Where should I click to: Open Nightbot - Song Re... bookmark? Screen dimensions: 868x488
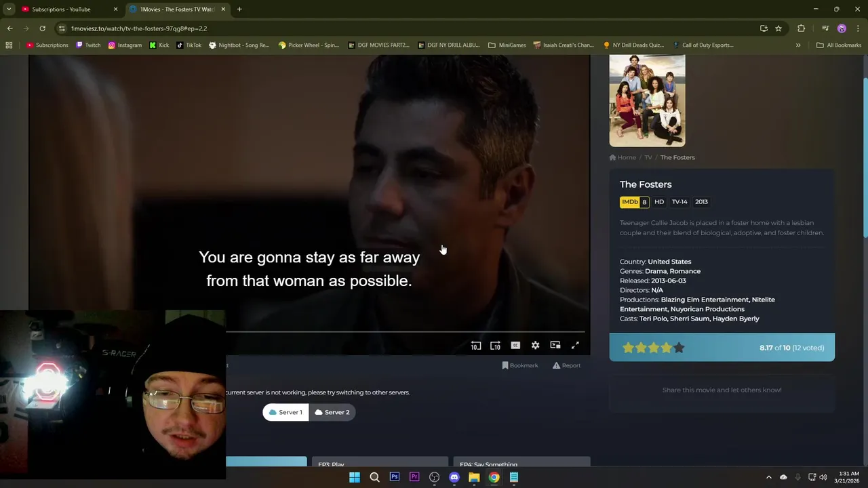point(239,45)
